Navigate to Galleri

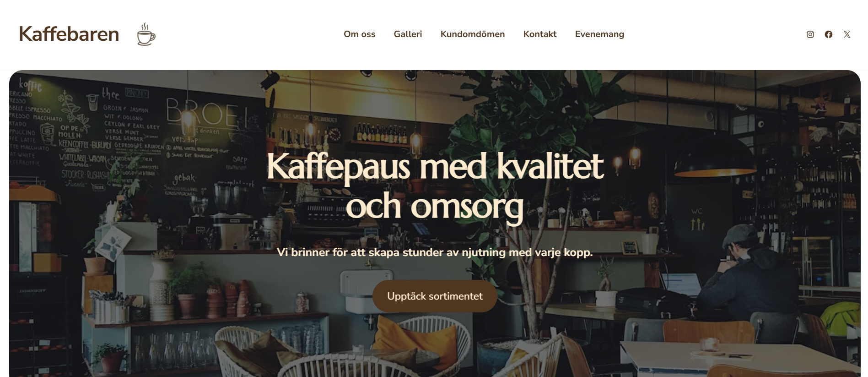coord(408,34)
